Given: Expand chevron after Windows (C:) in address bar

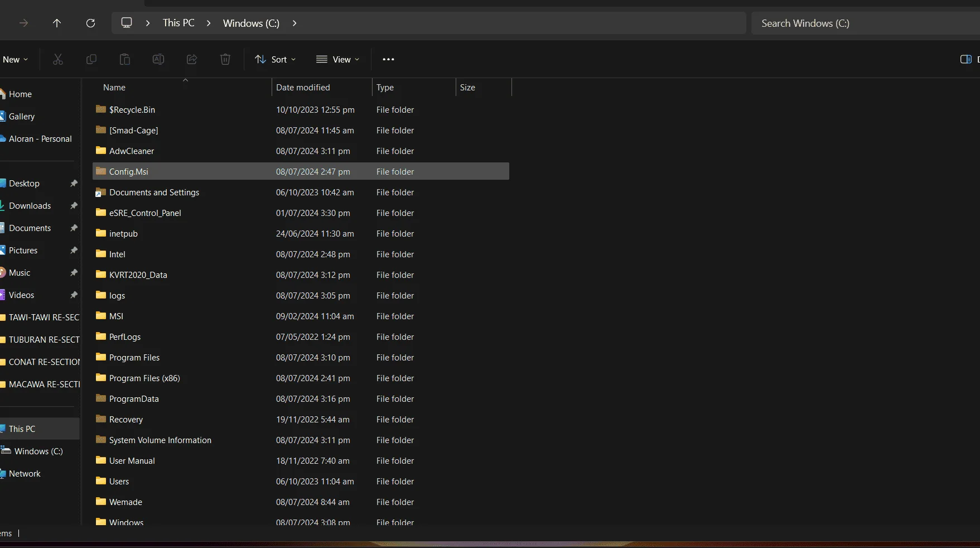Looking at the screenshot, I should point(295,23).
